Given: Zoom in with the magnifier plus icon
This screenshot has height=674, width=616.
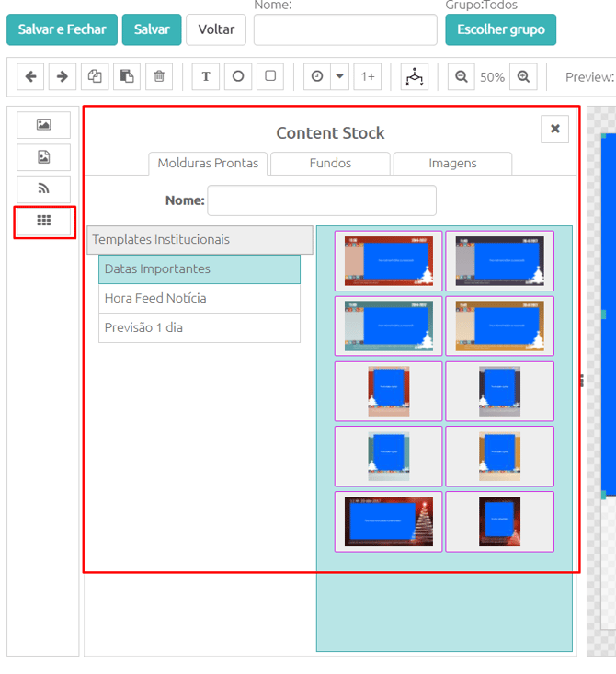Looking at the screenshot, I should (x=523, y=76).
